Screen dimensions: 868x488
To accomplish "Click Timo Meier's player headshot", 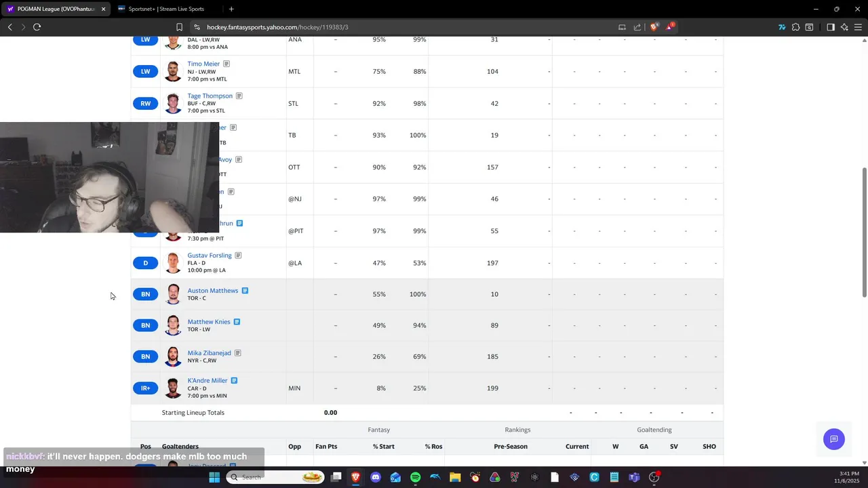I will coord(173,71).
